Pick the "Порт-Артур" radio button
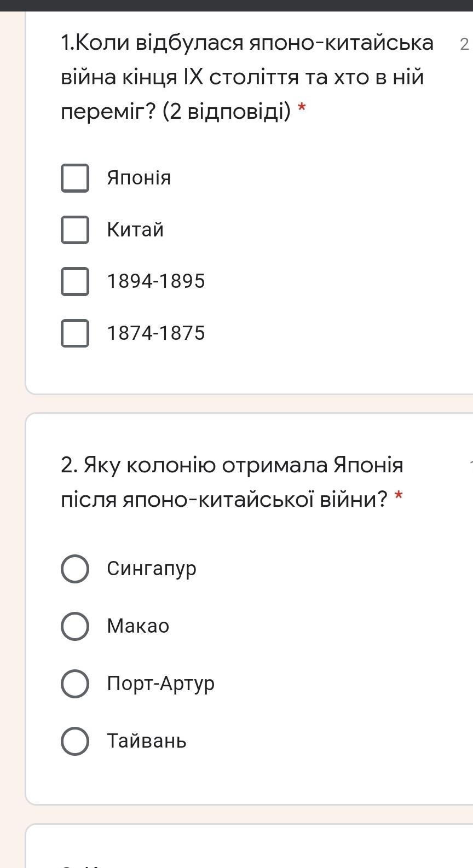Viewport: 473px width, 868px height. click(75, 684)
